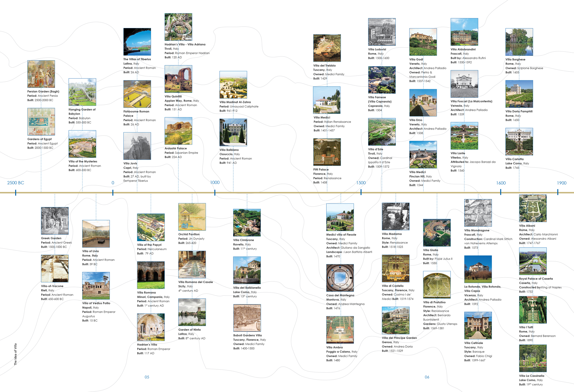Image resolution: width=574 pixels, height=392 pixels.
Task: Click the Persian Garden (Bagh) thumbnail
Action: [x=41, y=74]
